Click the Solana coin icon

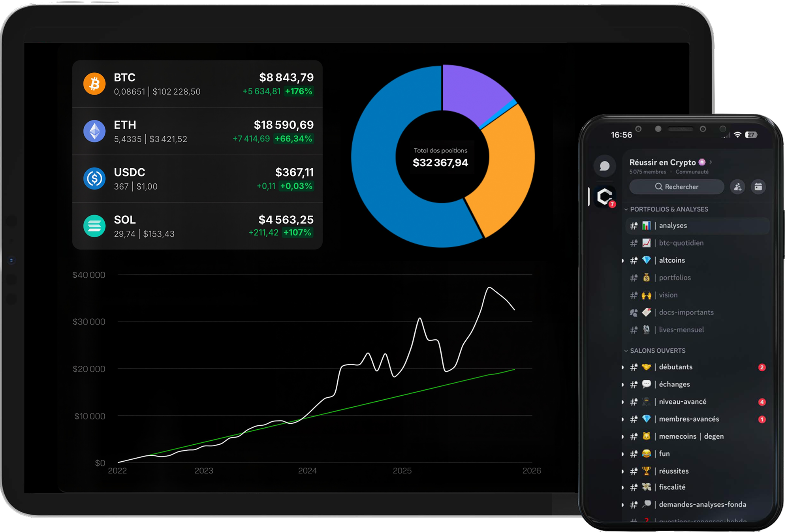(94, 226)
